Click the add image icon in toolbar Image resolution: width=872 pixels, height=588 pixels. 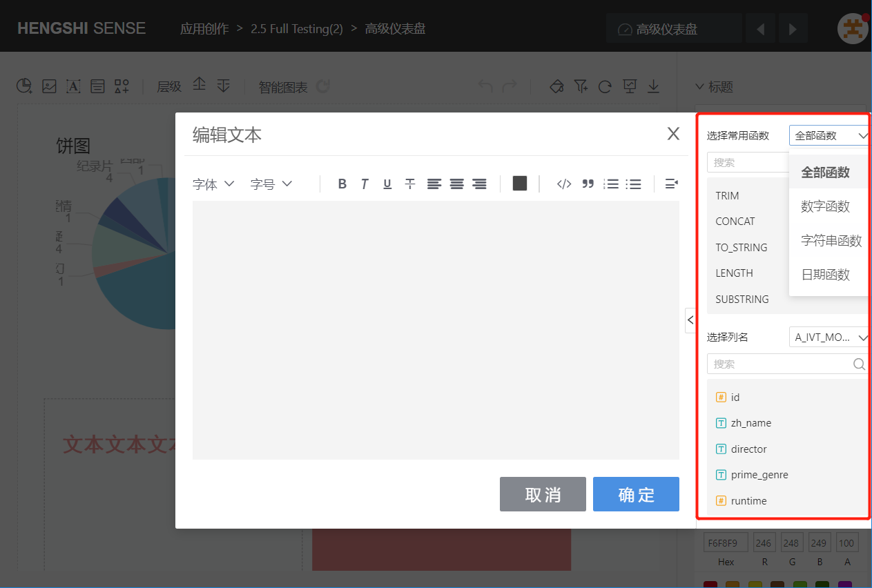point(49,86)
